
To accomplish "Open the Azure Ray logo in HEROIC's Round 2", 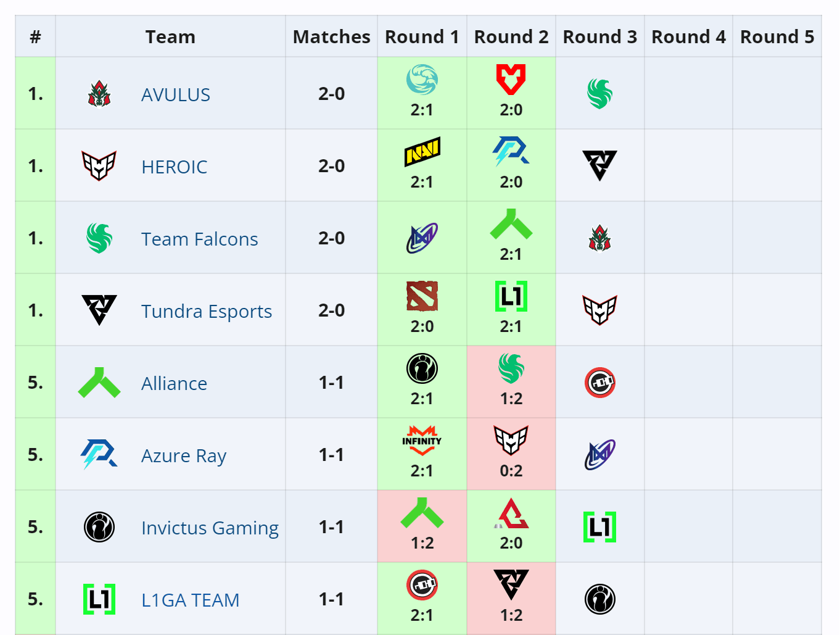I will [x=511, y=151].
